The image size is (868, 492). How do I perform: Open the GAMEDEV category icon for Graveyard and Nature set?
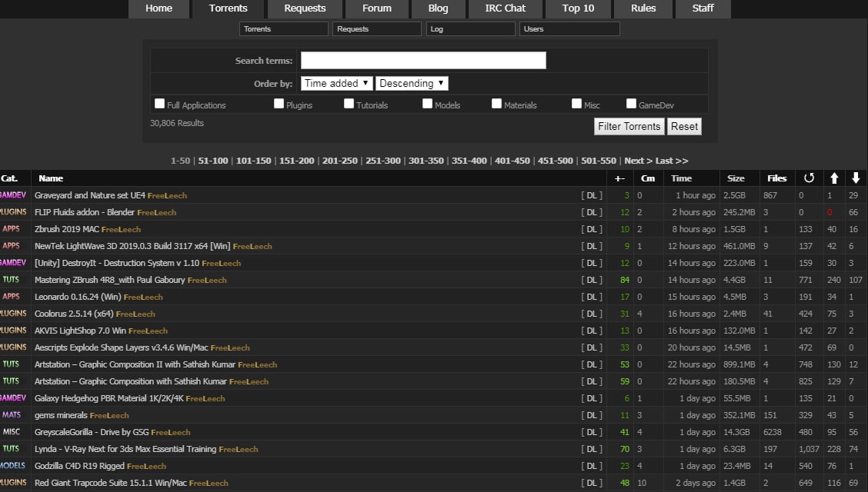tap(13, 195)
